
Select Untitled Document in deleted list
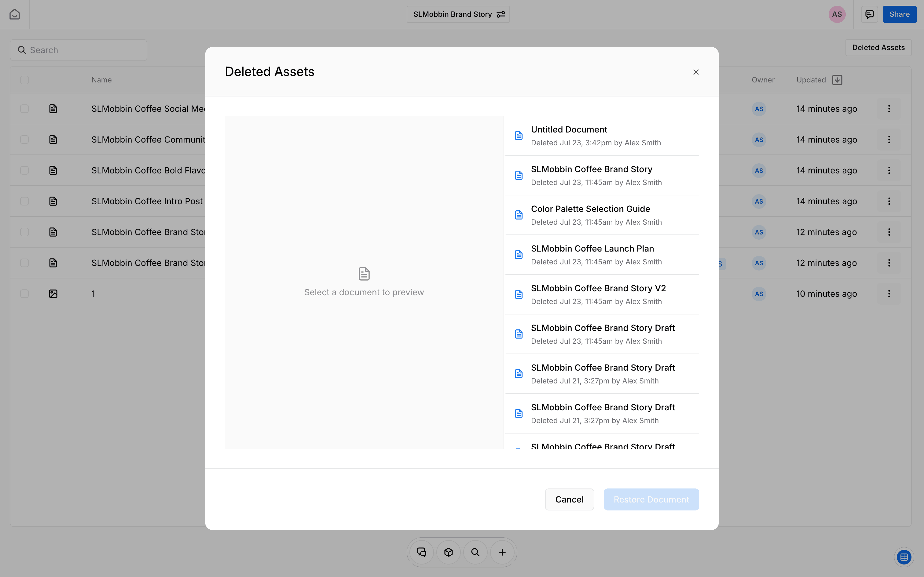[602, 136]
